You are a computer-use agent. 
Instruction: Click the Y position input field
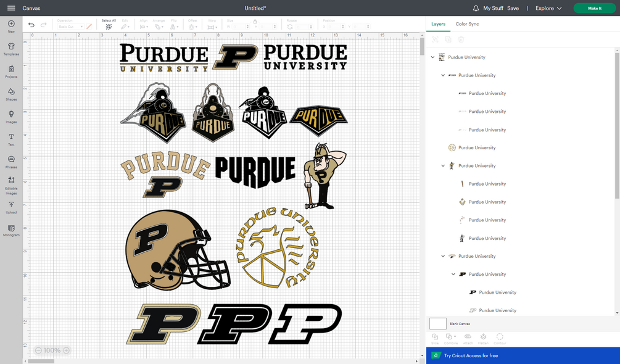point(361,27)
